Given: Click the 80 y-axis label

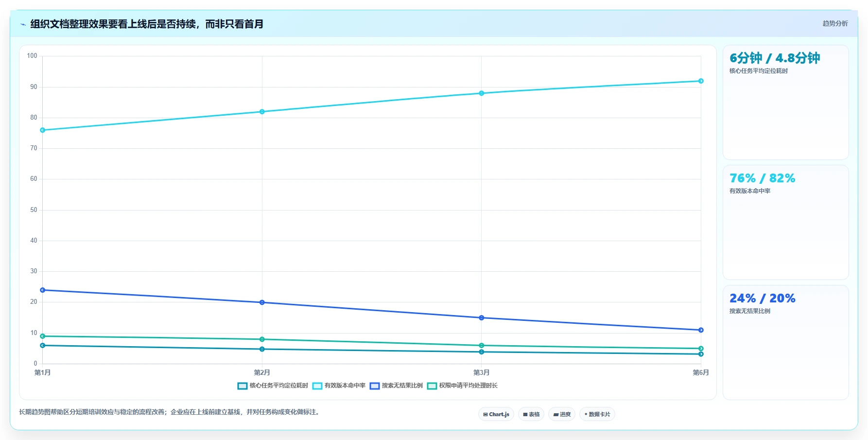Looking at the screenshot, I should (34, 118).
